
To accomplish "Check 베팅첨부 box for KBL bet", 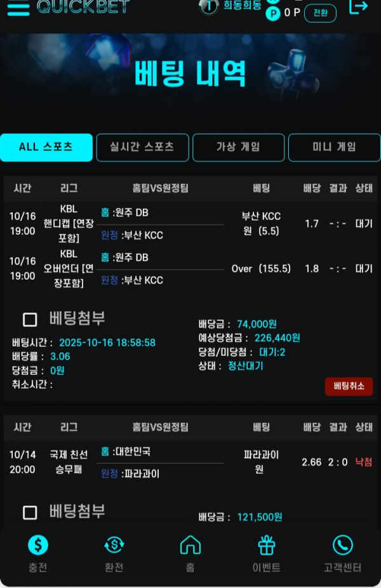I will pyautogui.click(x=30, y=319).
